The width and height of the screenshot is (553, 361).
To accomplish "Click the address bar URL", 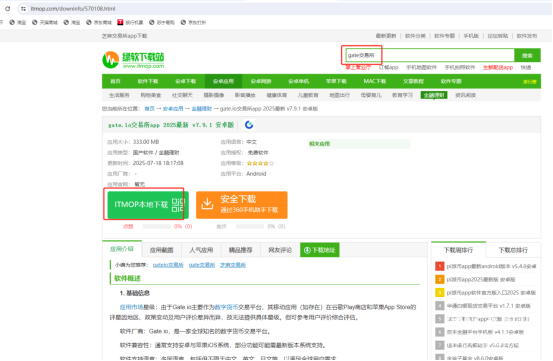I will (x=73, y=9).
